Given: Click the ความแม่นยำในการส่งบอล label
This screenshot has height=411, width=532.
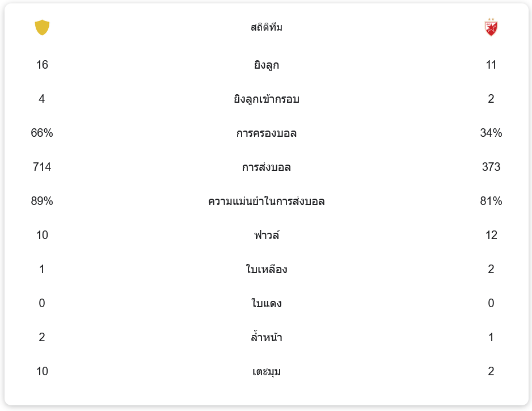Looking at the screenshot, I should pyautogui.click(x=267, y=202).
